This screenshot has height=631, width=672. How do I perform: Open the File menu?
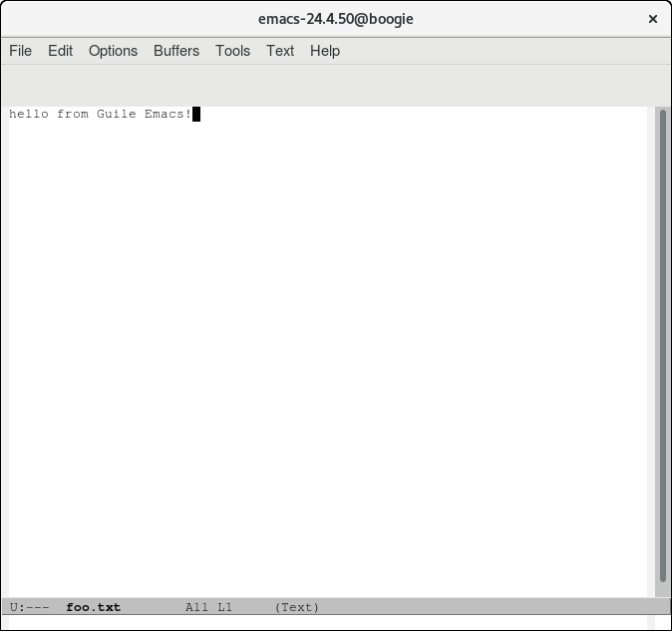[x=20, y=51]
